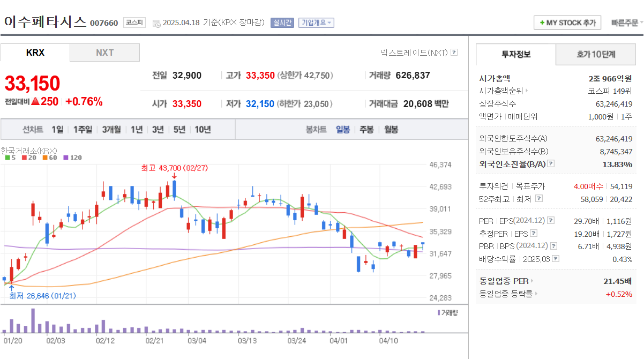644x359 pixels.
Task: Click the orange 60-day moving average legend
Action: 49,158
